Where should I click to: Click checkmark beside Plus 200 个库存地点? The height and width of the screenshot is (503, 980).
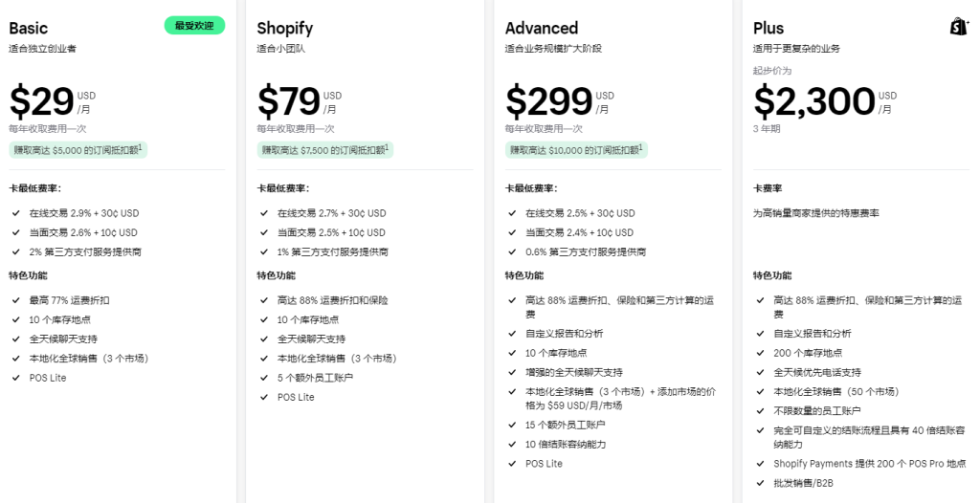click(760, 353)
